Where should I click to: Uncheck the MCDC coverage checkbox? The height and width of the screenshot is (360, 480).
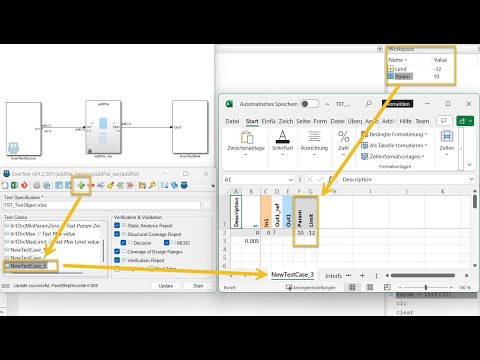coord(167,243)
